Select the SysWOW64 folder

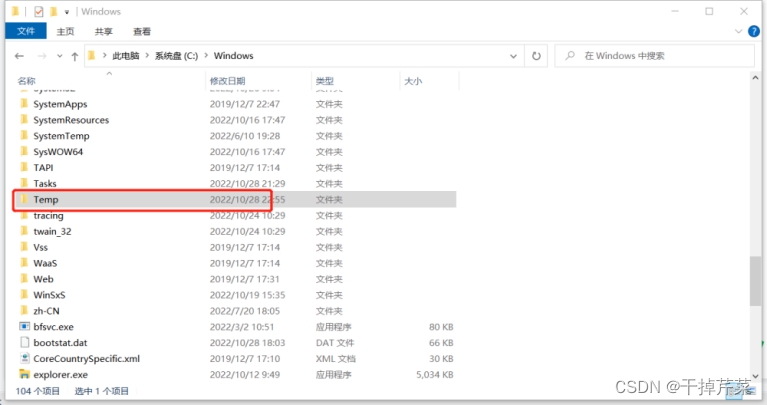58,152
